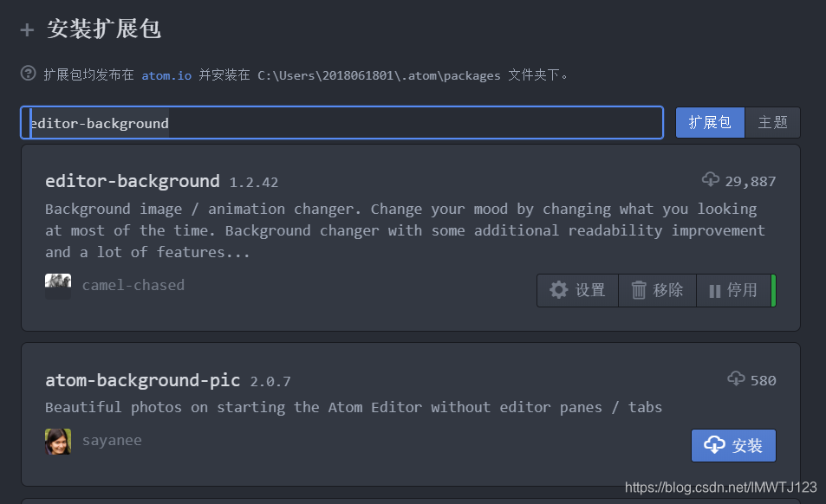Click the question mark help icon
826x504 pixels.
(28, 73)
